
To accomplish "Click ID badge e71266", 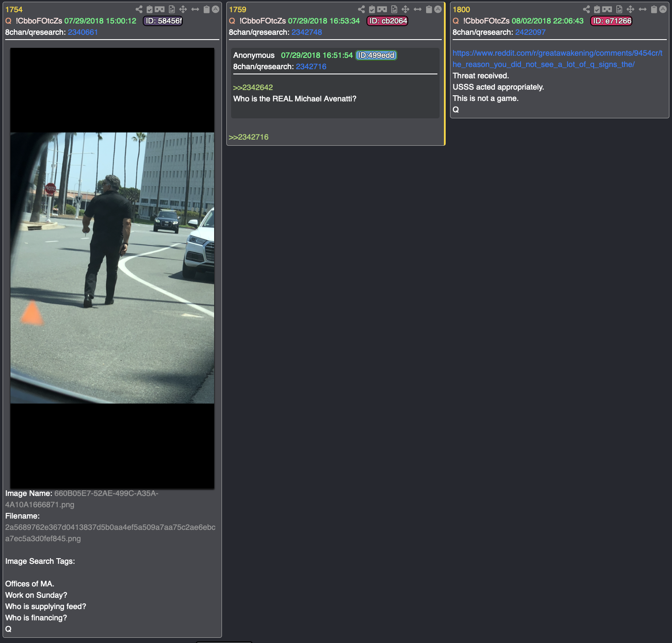I will [612, 21].
